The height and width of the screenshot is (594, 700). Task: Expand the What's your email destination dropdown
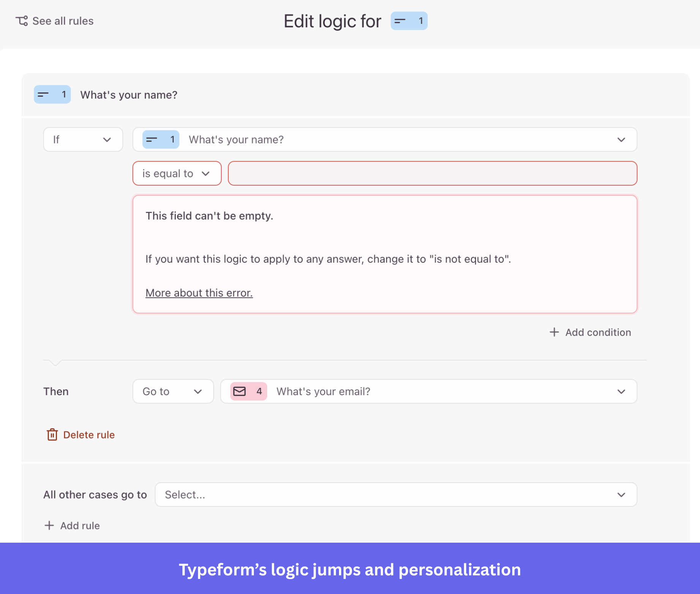click(621, 391)
